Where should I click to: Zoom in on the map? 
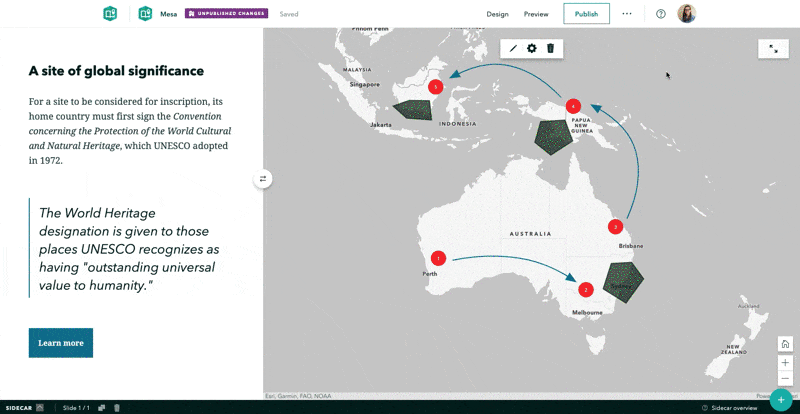(x=785, y=363)
